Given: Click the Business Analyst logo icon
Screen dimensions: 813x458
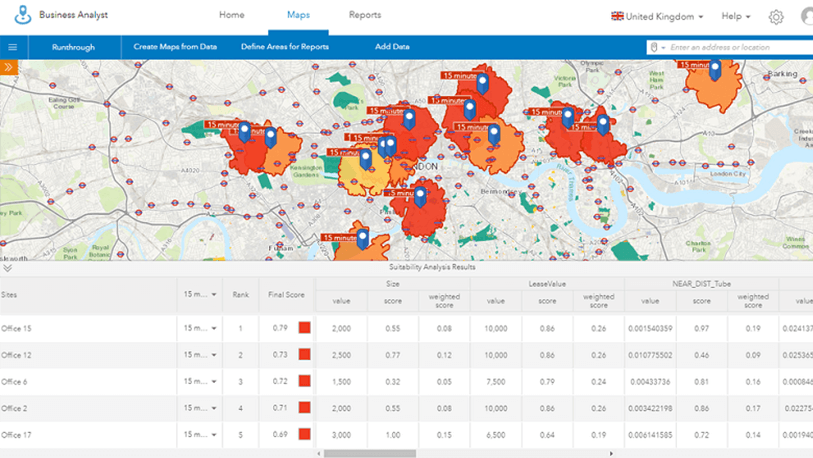Looking at the screenshot, I should point(23,16).
